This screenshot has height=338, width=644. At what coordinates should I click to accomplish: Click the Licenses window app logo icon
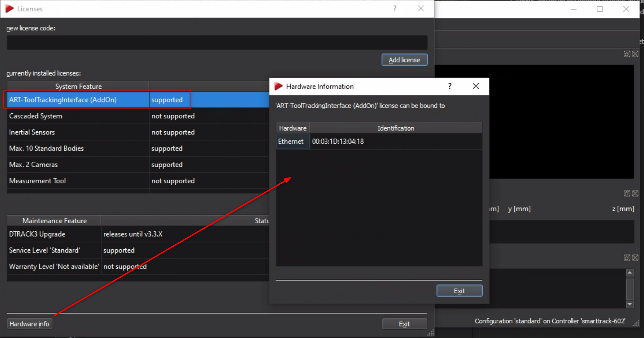point(9,9)
